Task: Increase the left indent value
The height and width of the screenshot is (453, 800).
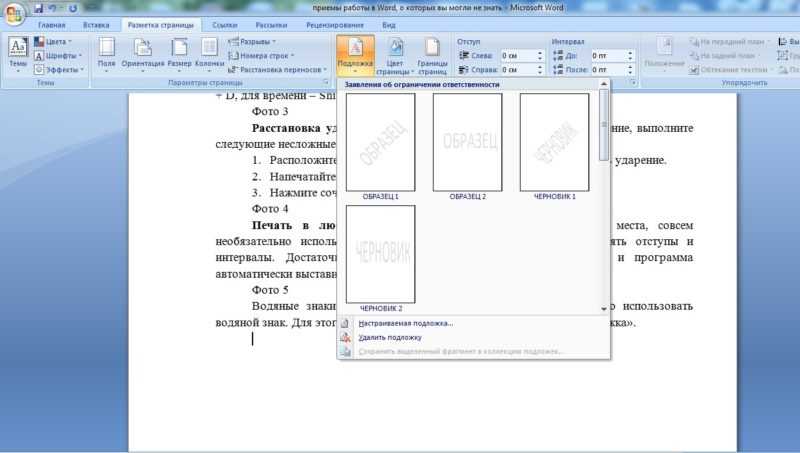Action: [540, 53]
